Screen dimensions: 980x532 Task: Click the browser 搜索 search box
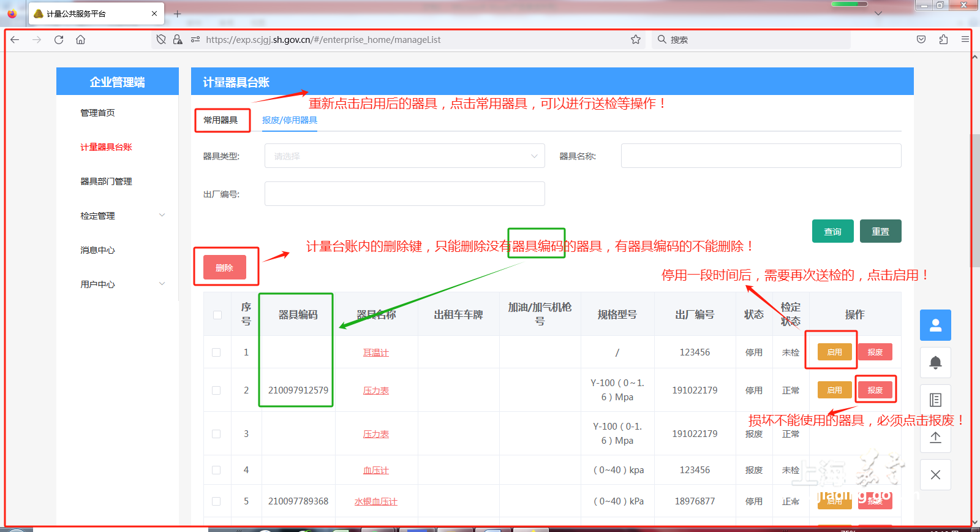click(751, 39)
